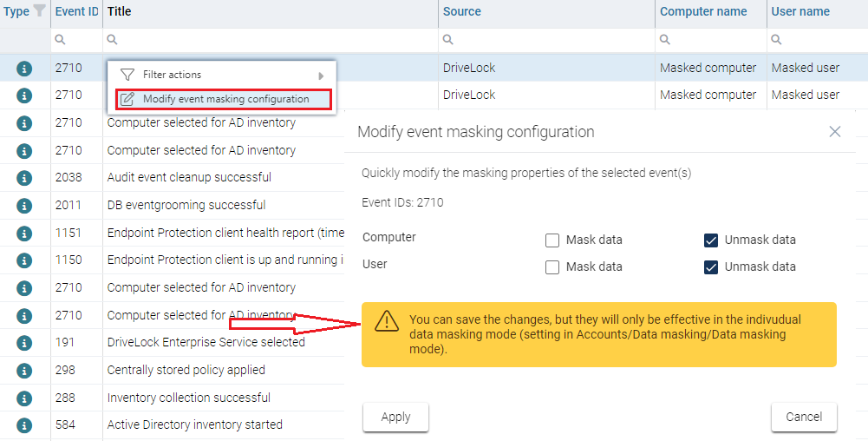Uncheck Unmask data for User
The width and height of the screenshot is (868, 441).
tap(711, 267)
